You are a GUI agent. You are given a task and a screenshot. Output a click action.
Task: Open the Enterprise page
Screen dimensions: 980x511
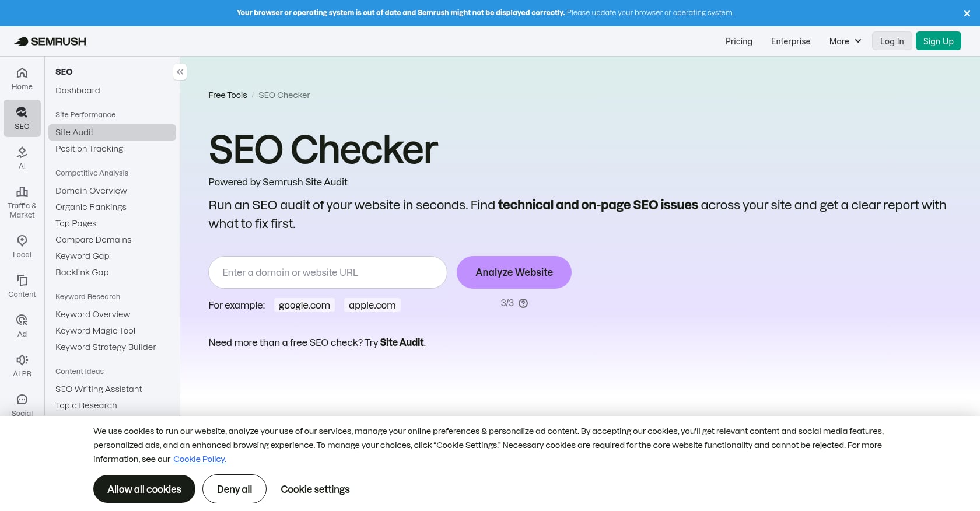click(x=790, y=41)
